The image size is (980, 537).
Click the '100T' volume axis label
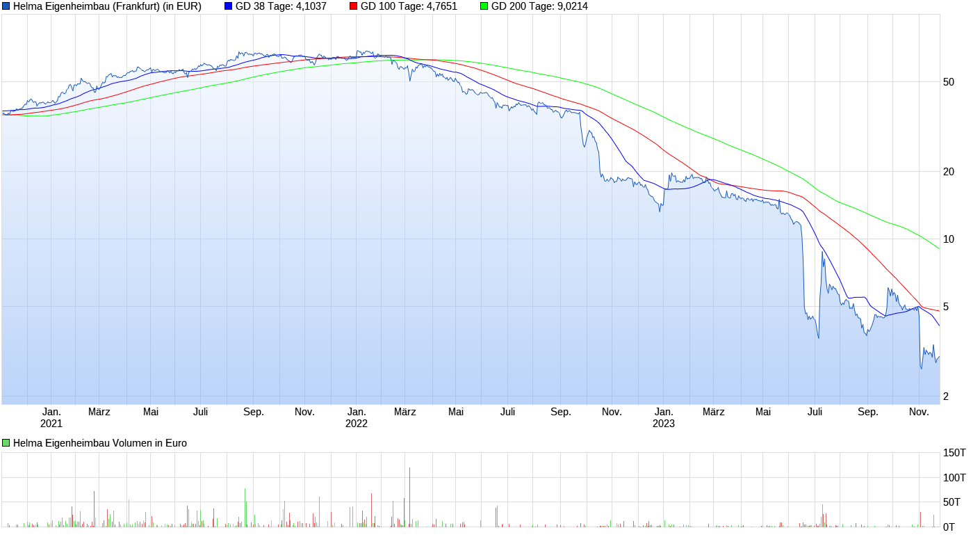pos(954,477)
